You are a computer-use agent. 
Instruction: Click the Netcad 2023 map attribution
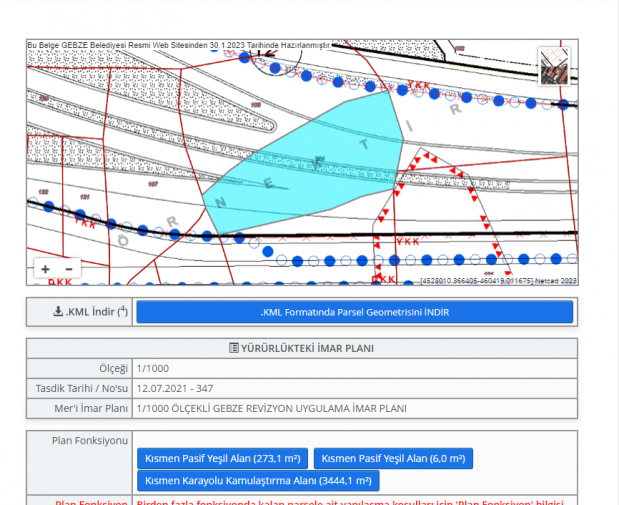click(x=555, y=281)
